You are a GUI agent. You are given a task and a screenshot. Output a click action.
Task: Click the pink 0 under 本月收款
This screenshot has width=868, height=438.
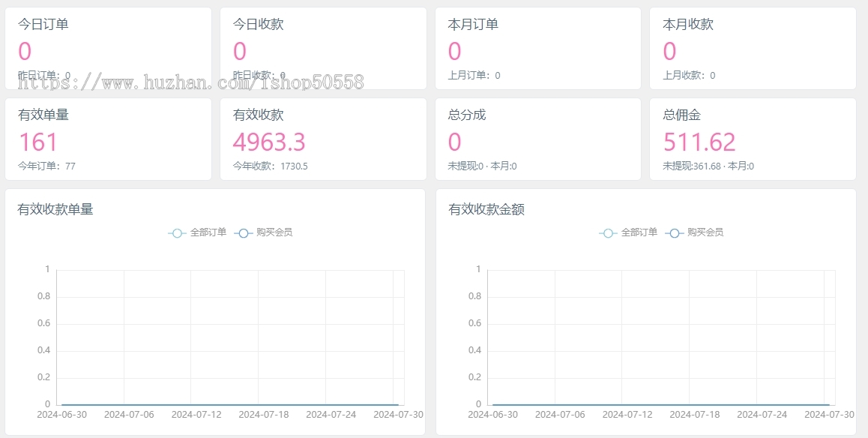point(670,51)
